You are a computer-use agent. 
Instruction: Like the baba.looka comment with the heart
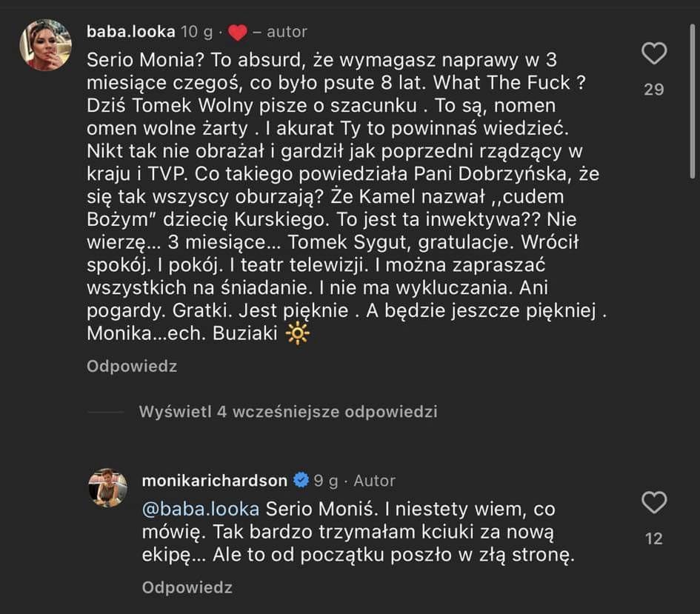point(653,54)
